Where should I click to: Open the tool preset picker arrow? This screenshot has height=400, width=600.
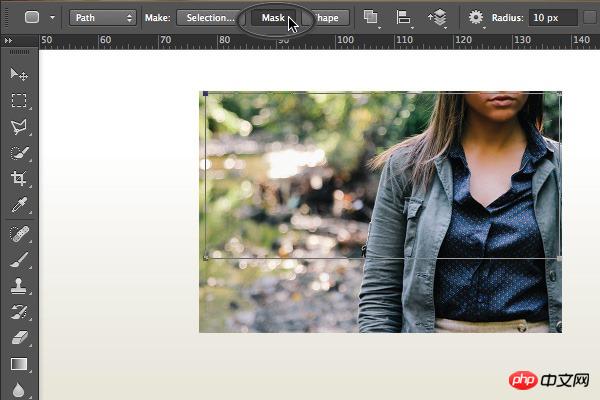(52, 17)
